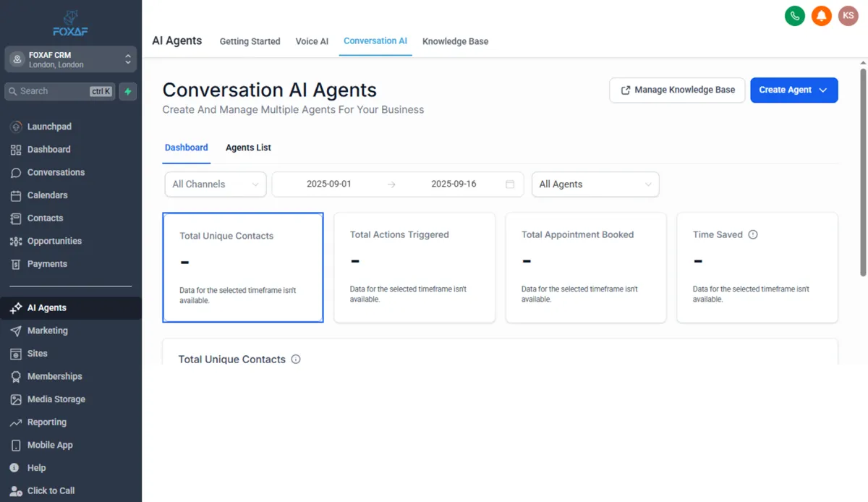868x502 pixels.
Task: Click the calendar icon in date range
Action: [510, 184]
